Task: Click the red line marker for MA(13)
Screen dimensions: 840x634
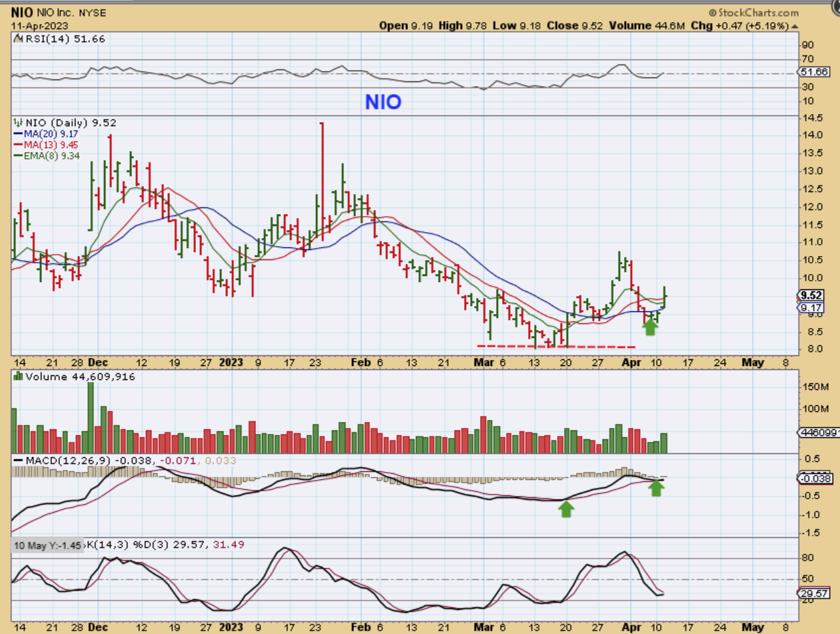Action: pyautogui.click(x=18, y=144)
